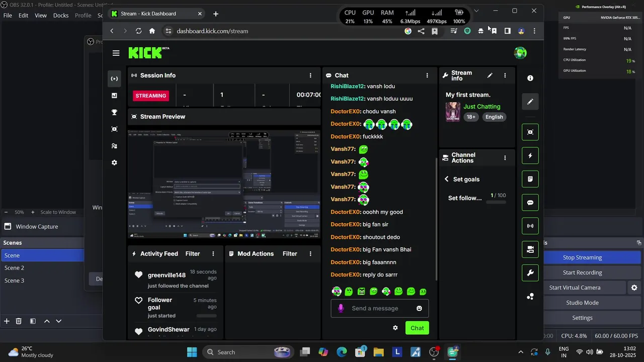Open the community moderators icon in left sidebar
This screenshot has width=644, height=362.
pos(114,146)
